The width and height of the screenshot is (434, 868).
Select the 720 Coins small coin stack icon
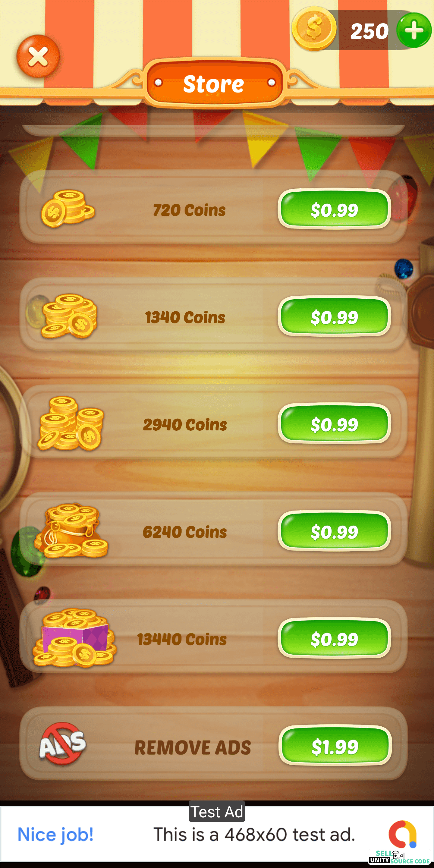point(68,209)
